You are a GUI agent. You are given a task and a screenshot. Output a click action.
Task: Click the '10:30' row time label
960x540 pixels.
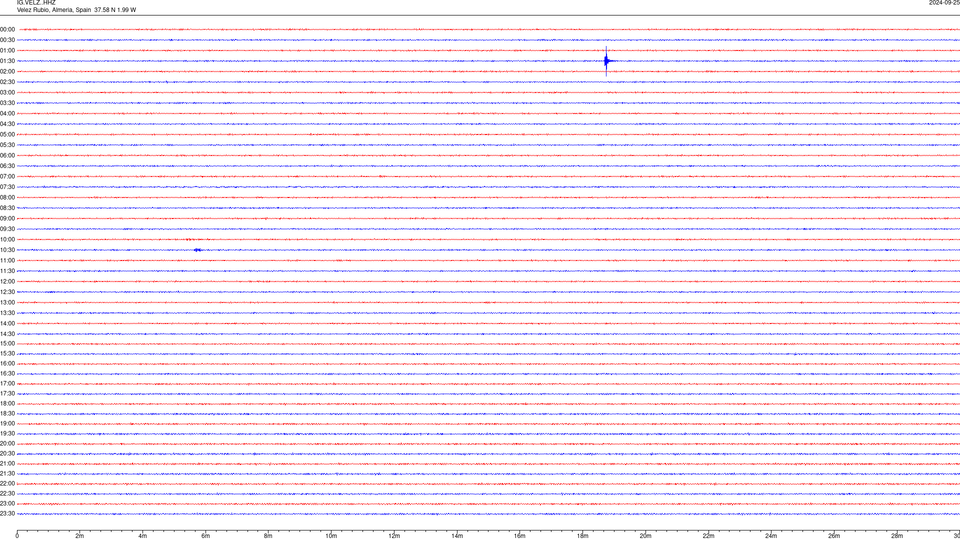[7, 250]
